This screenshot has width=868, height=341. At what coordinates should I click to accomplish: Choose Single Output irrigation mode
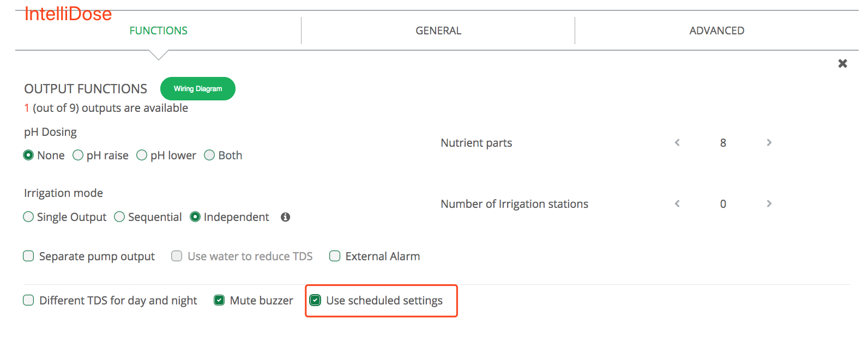point(28,217)
